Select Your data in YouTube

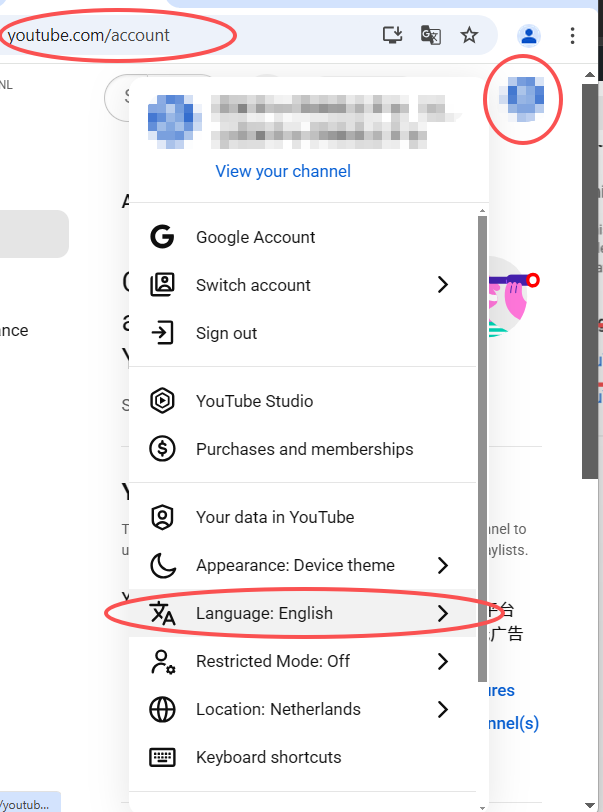275,517
